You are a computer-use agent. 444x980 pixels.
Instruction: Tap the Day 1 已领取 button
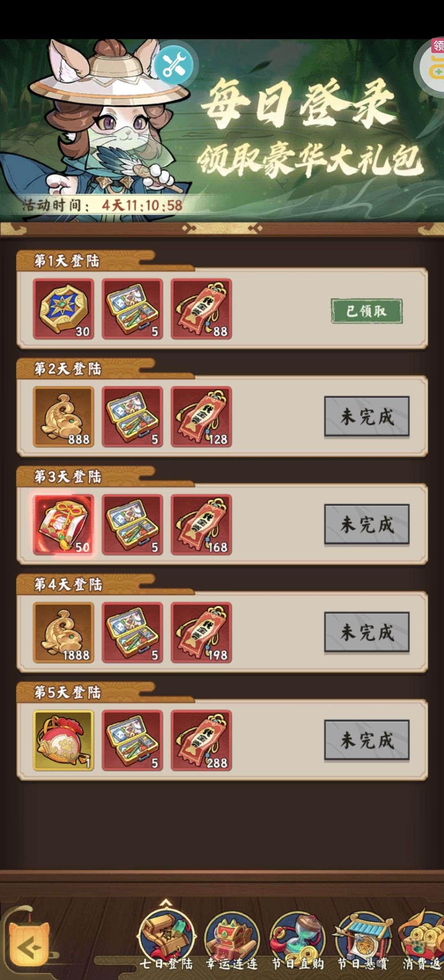click(366, 311)
